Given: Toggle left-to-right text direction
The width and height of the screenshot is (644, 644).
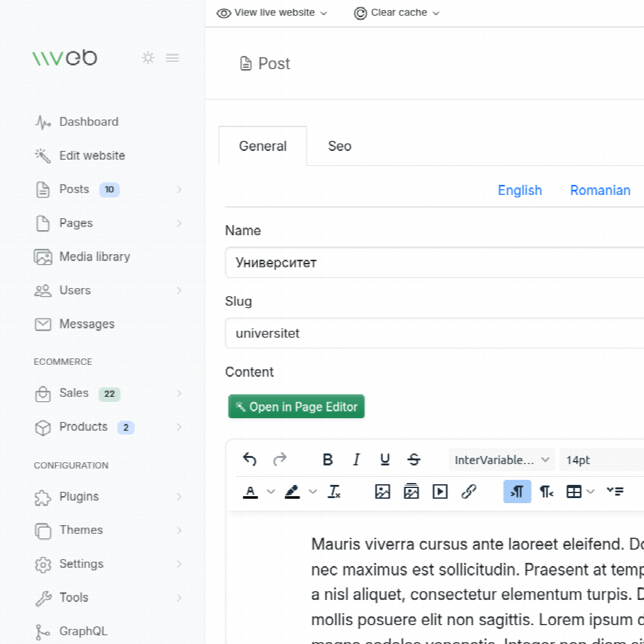Looking at the screenshot, I should point(517,492).
